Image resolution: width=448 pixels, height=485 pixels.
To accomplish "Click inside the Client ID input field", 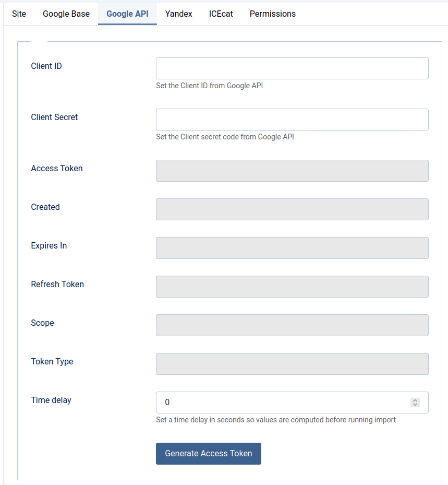I will pyautogui.click(x=292, y=68).
